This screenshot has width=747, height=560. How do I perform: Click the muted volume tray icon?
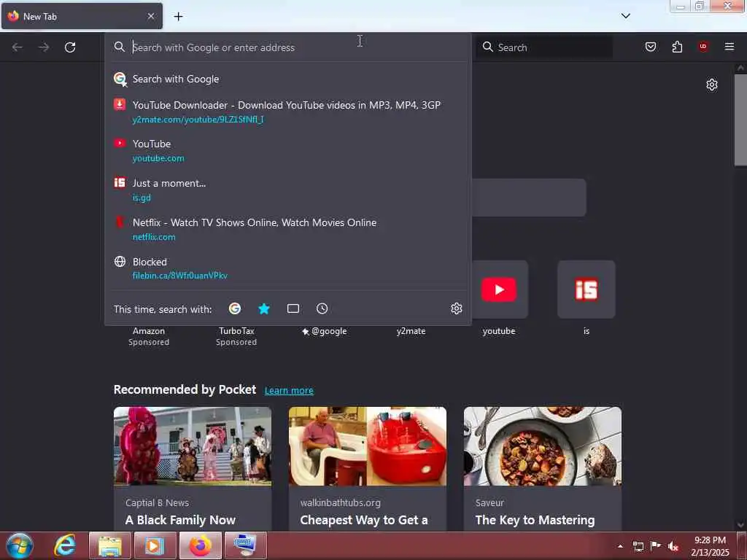673,546
